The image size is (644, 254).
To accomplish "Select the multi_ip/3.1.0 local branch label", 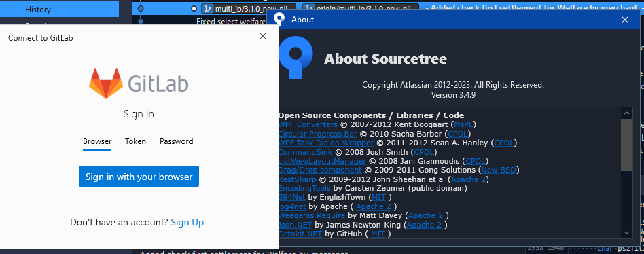I will (249, 8).
